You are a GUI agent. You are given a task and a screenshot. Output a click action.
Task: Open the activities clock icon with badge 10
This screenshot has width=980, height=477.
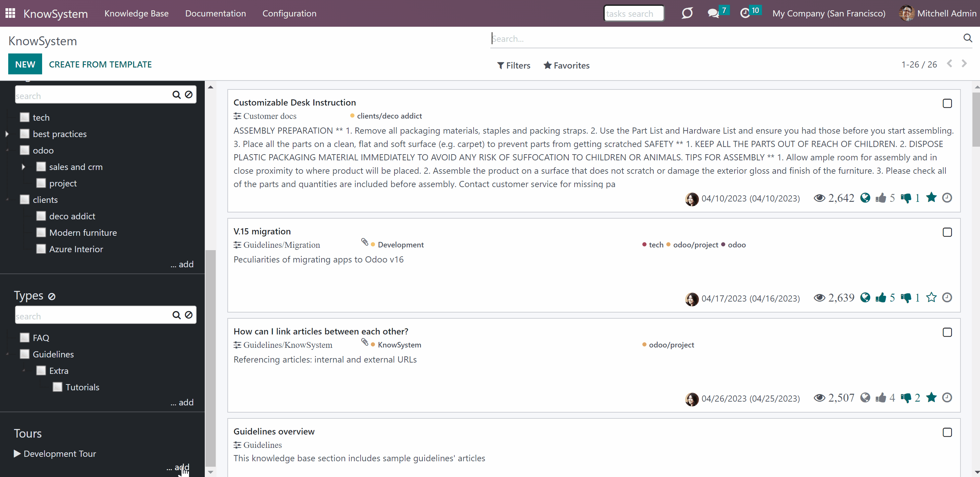(x=745, y=13)
